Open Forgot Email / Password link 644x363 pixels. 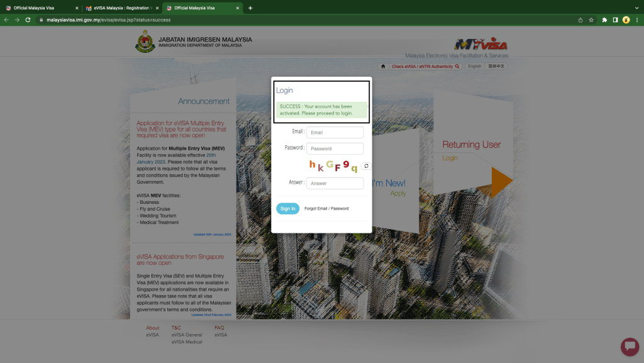click(x=326, y=209)
